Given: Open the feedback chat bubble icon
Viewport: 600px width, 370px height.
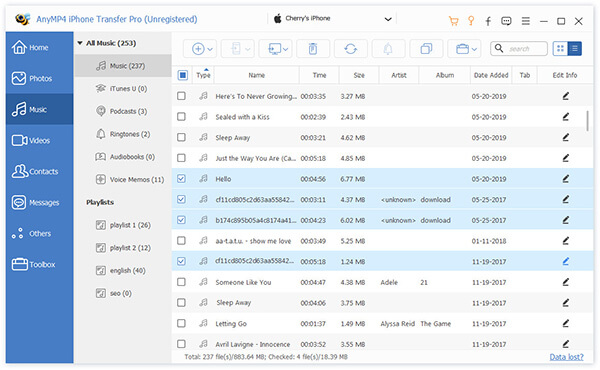Looking at the screenshot, I should coord(506,21).
